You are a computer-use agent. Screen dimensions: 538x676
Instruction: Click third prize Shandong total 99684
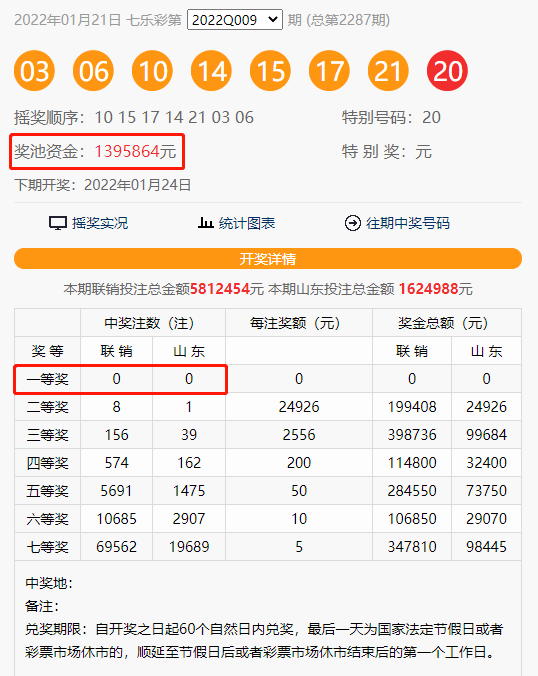486,435
